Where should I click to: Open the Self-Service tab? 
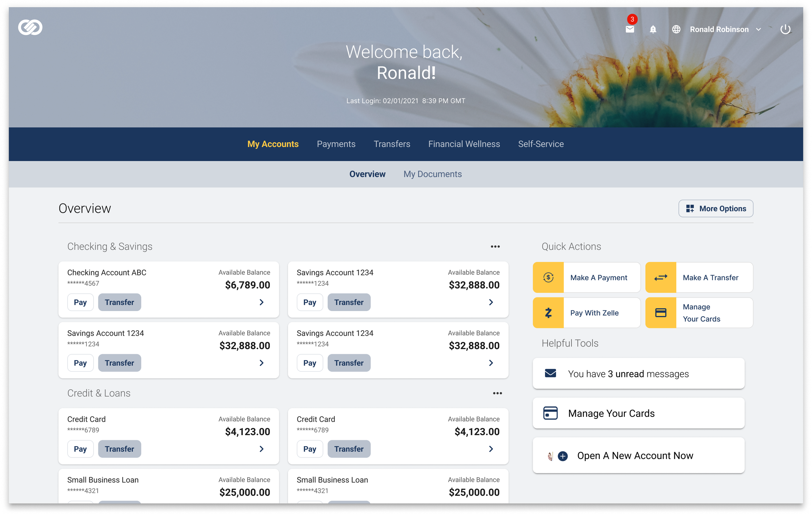tap(540, 144)
